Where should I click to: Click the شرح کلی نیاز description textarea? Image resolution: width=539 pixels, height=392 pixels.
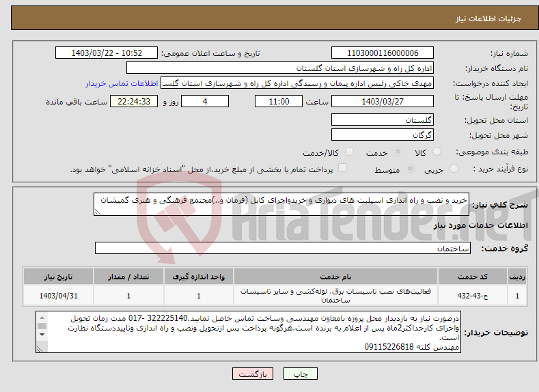281,204
